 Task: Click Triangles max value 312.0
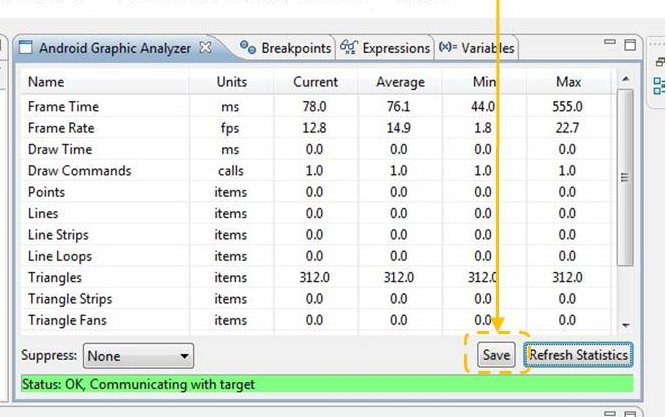pos(567,277)
